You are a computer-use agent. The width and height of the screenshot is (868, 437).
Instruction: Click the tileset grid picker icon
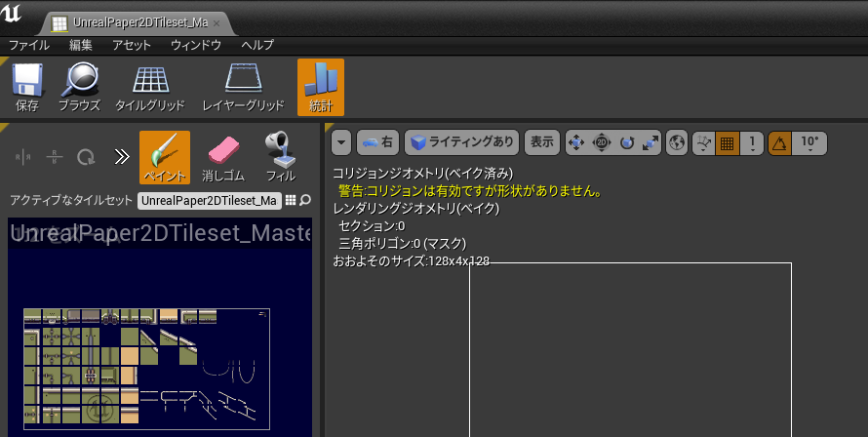290,201
